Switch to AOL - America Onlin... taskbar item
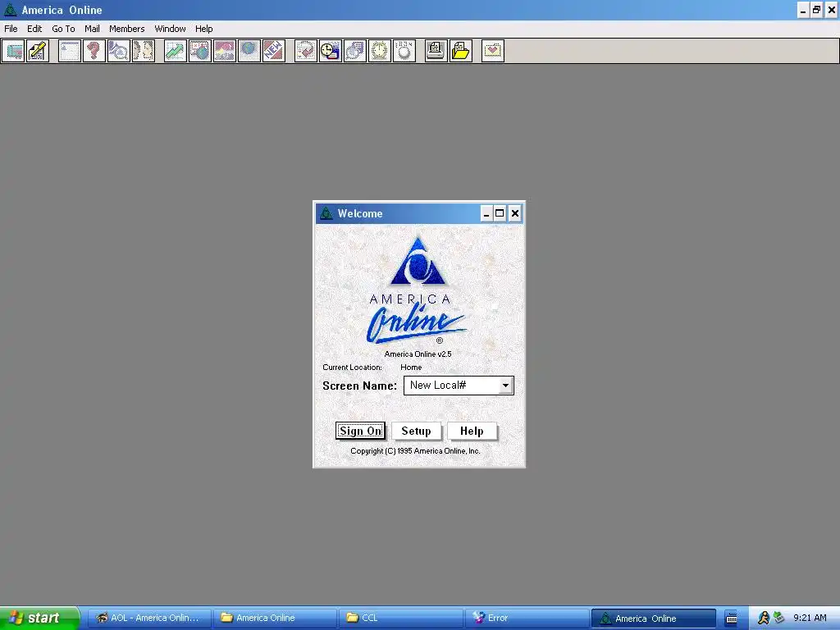The width and height of the screenshot is (840, 630). (x=149, y=619)
